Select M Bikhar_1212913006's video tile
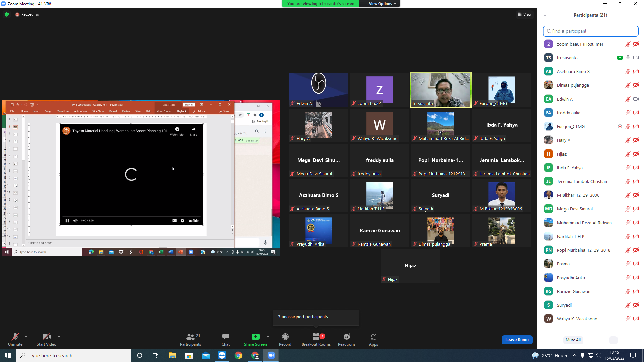644x362 pixels. pyautogui.click(x=502, y=195)
